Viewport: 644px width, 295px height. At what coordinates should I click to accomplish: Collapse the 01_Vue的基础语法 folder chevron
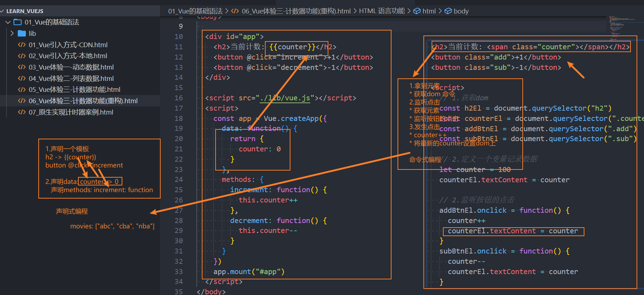8,22
